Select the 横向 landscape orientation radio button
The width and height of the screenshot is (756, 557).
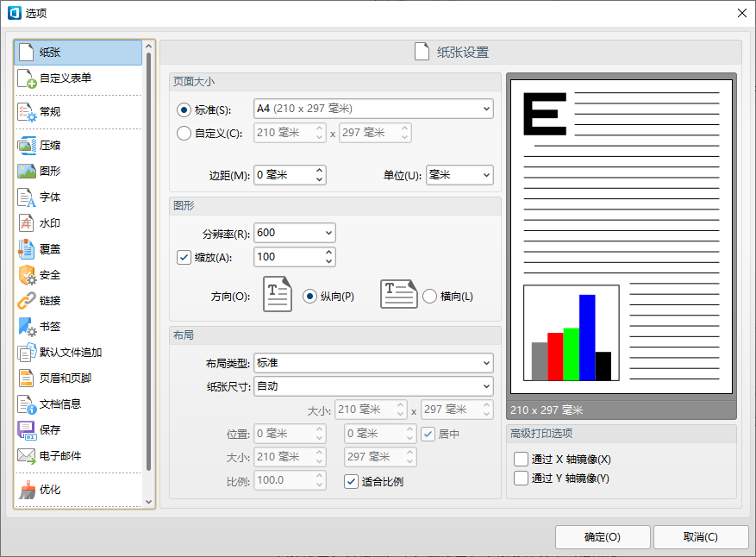430,294
